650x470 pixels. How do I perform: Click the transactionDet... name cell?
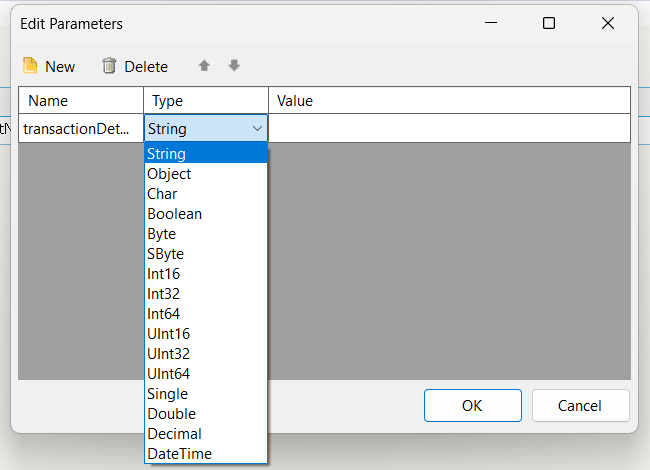coord(81,129)
